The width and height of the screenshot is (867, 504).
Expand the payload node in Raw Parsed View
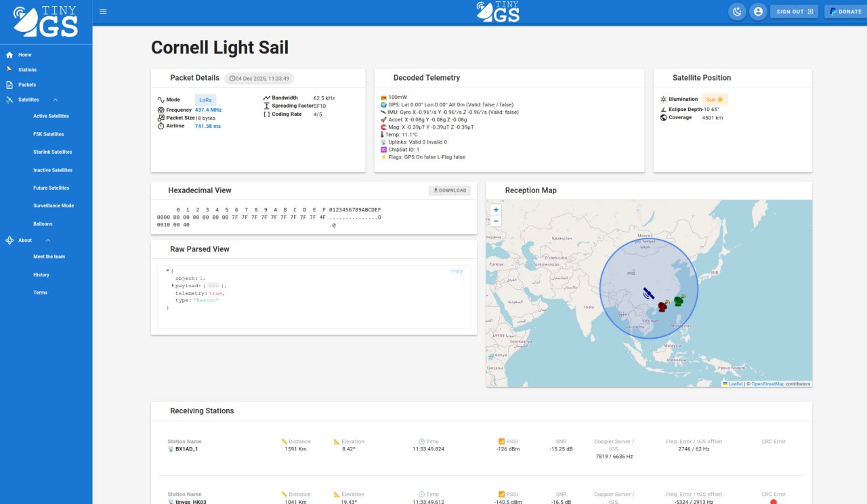173,286
